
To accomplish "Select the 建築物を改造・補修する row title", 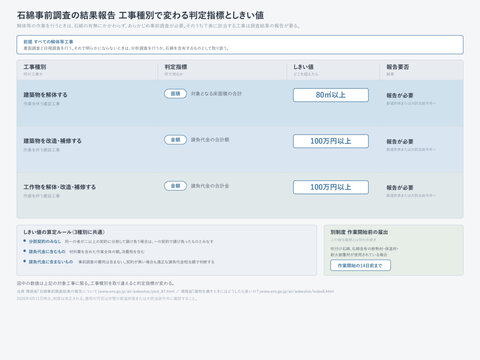I will click(x=52, y=141).
